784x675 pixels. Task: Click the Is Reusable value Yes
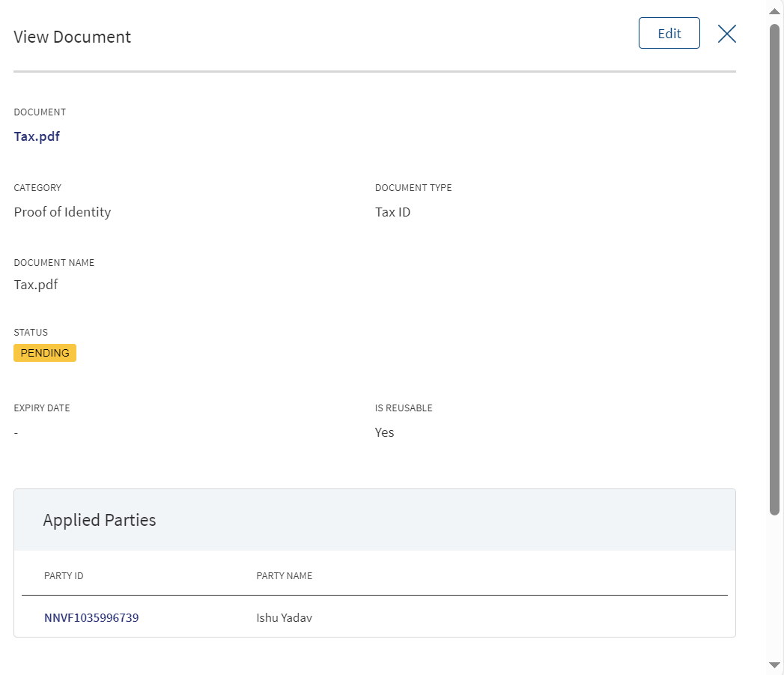point(384,432)
